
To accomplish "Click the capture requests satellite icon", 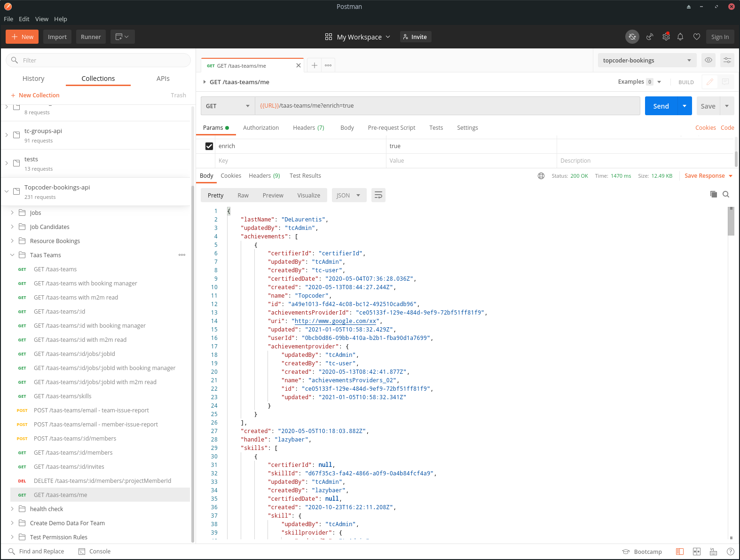I will (x=650, y=37).
